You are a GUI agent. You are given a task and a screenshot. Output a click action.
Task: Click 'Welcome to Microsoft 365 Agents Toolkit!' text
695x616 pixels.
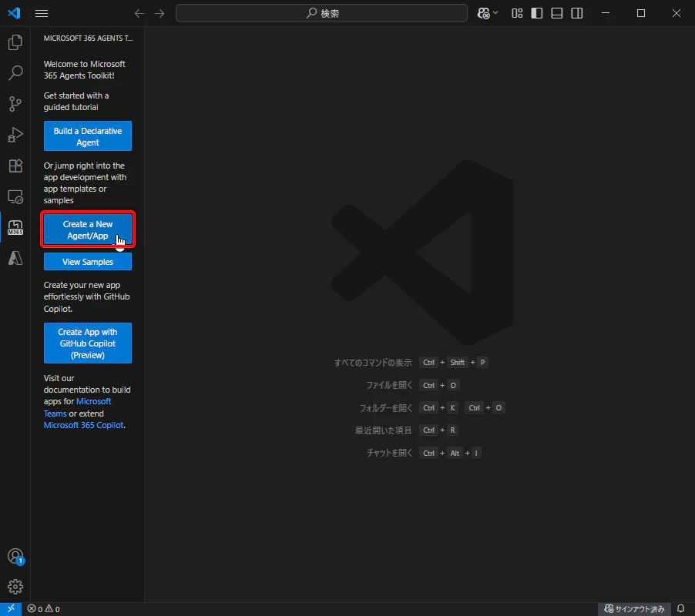(84, 69)
